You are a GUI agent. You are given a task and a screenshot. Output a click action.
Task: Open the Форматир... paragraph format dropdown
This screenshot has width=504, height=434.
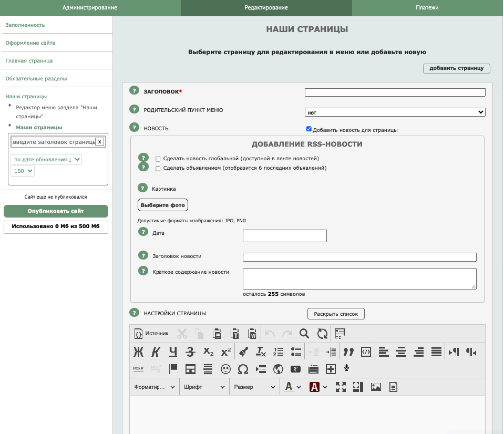click(155, 387)
